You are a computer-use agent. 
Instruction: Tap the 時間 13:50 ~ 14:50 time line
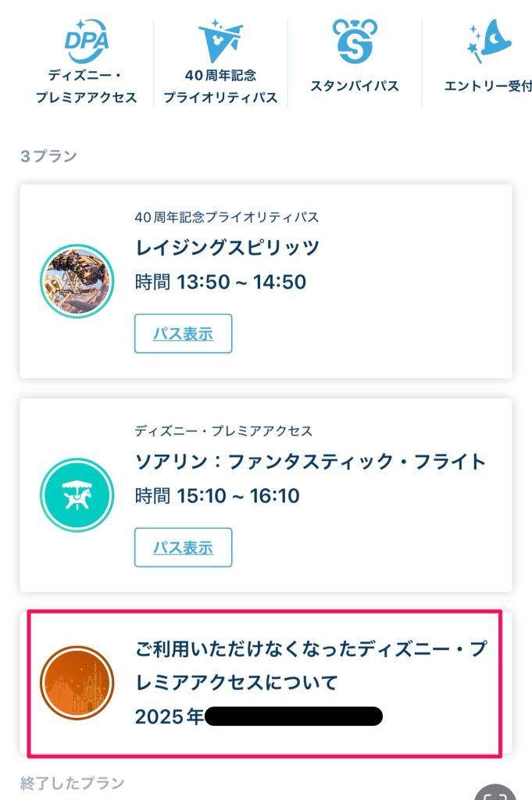point(220,281)
